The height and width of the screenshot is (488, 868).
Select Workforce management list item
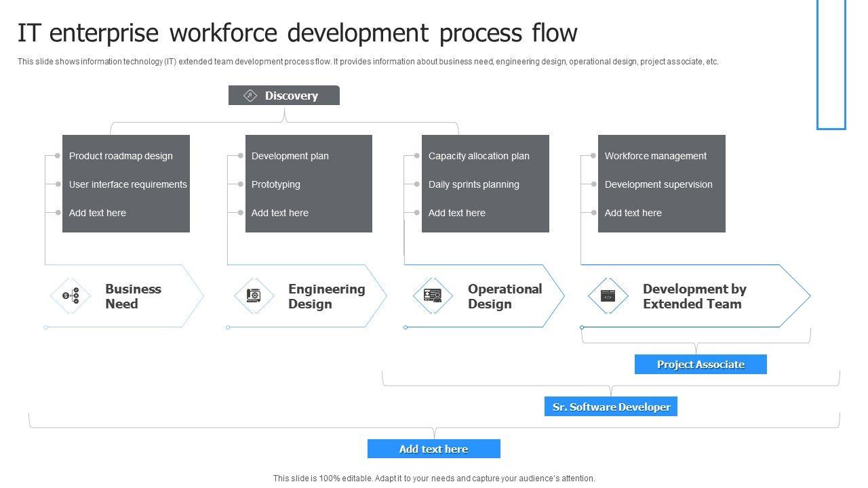(x=655, y=156)
